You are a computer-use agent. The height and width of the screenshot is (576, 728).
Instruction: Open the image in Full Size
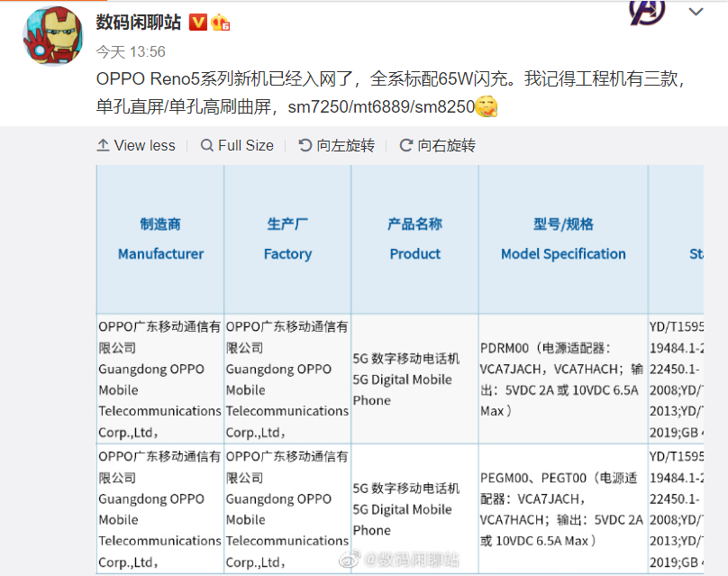point(237,145)
